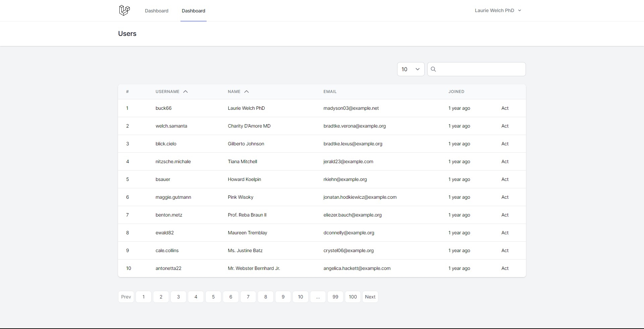Image resolution: width=644 pixels, height=329 pixels.
Task: Select page 3 in pagination
Action: tap(178, 297)
